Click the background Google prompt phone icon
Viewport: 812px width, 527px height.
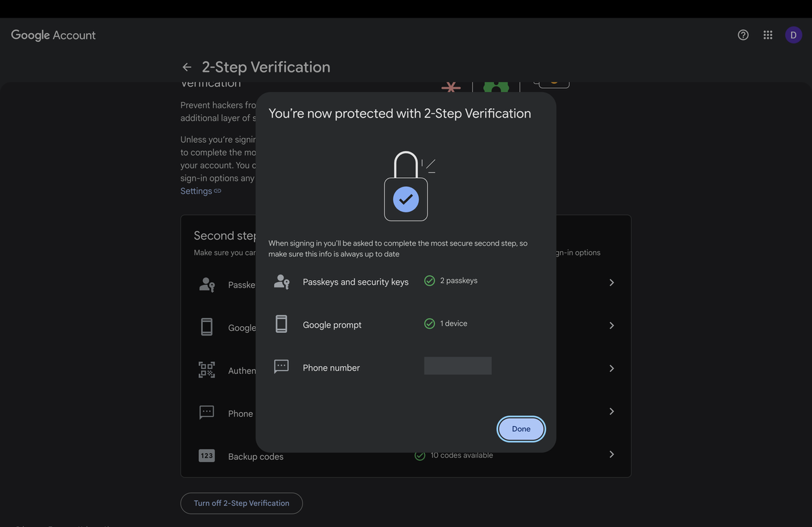pyautogui.click(x=207, y=327)
